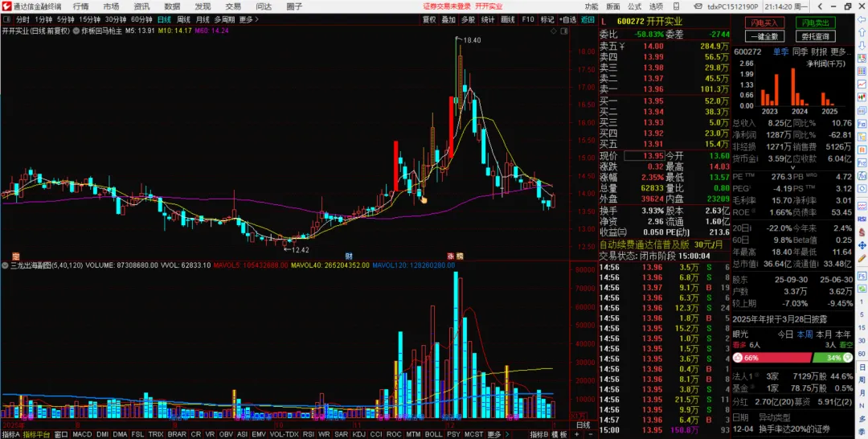Switch to the 分时 chart tab
The width and height of the screenshot is (868, 439).
[23, 19]
